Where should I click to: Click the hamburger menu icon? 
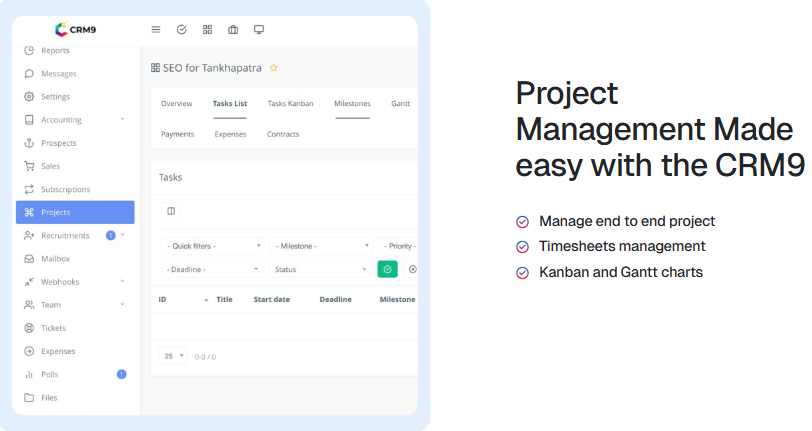tap(155, 29)
